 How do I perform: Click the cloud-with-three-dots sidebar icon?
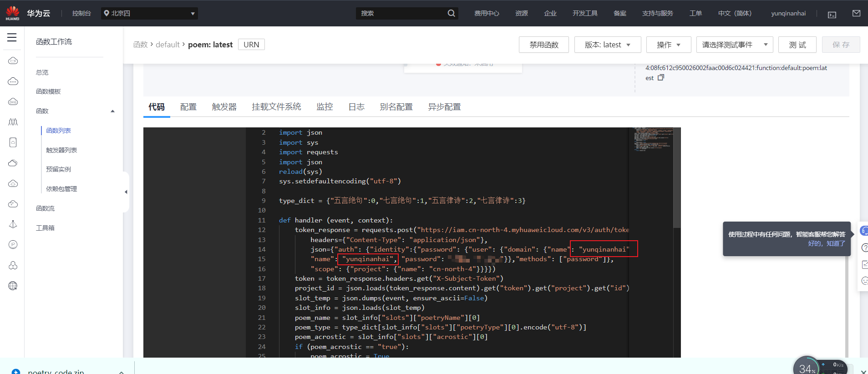tap(13, 81)
